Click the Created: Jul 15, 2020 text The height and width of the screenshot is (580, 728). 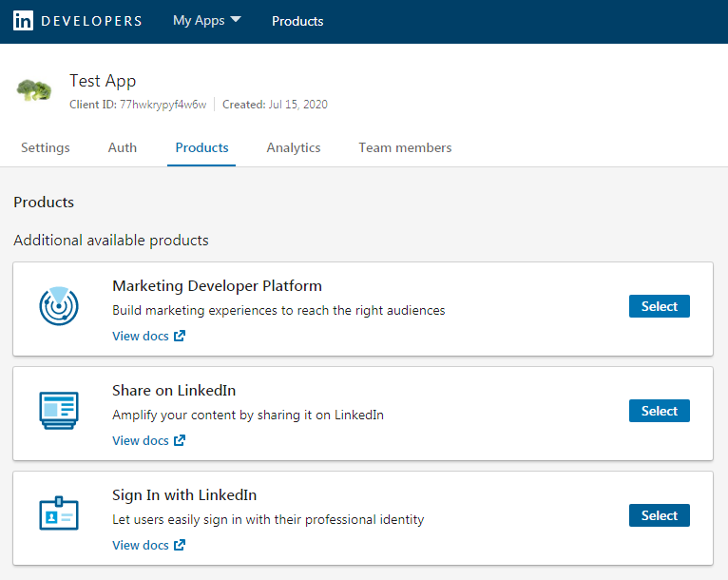point(275,105)
